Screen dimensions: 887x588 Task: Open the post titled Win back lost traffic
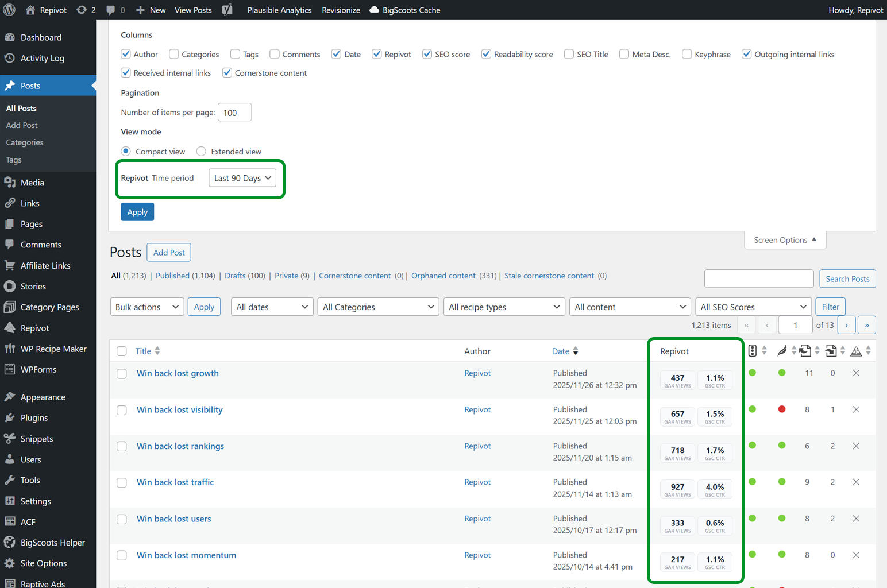pyautogui.click(x=175, y=482)
